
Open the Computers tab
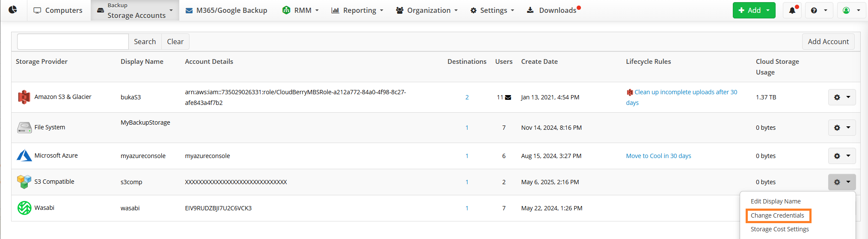[x=58, y=10]
